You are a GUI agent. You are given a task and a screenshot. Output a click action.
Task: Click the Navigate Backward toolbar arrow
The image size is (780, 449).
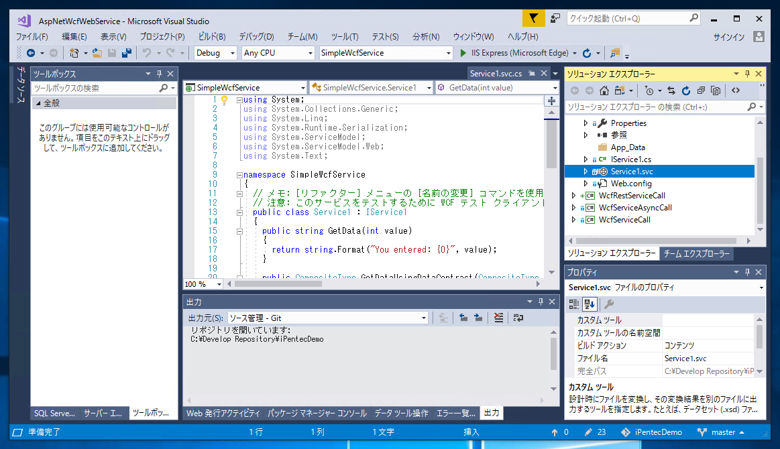coord(31,53)
